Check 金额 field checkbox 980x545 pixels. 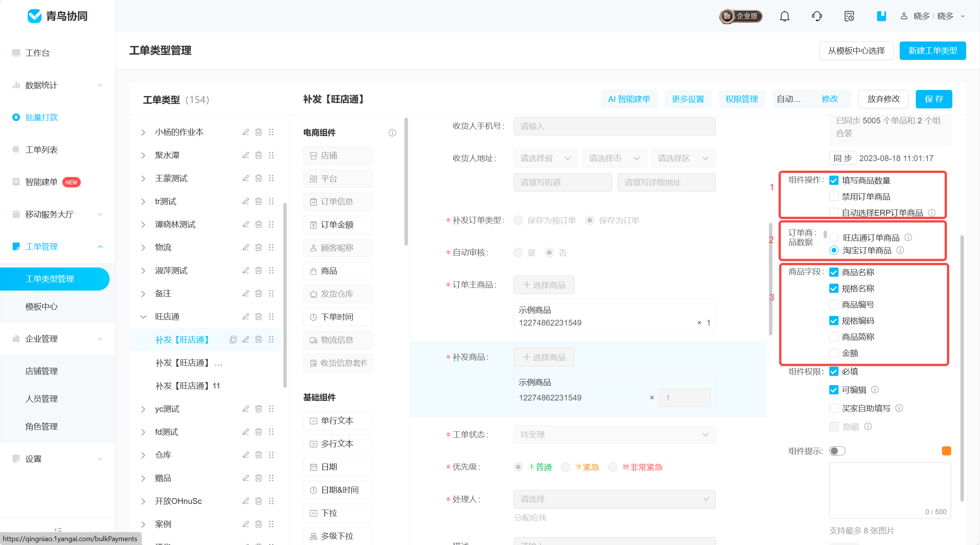834,353
